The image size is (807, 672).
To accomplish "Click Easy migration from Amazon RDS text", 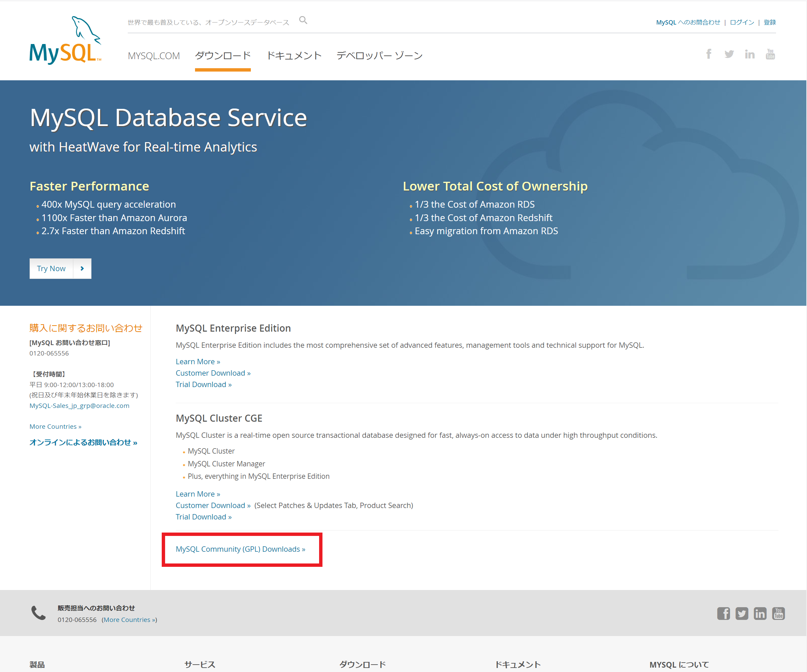I will point(487,231).
